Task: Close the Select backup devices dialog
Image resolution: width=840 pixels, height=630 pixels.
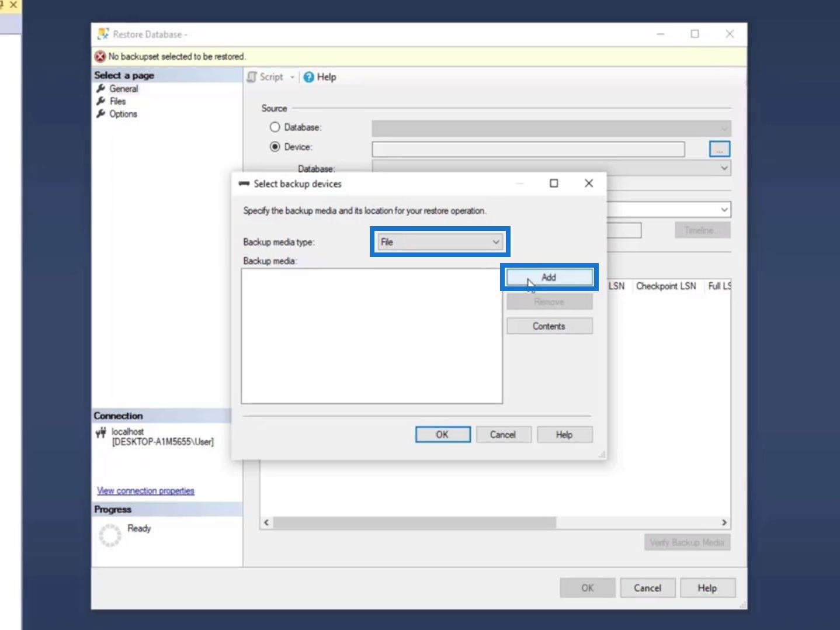Action: click(589, 184)
